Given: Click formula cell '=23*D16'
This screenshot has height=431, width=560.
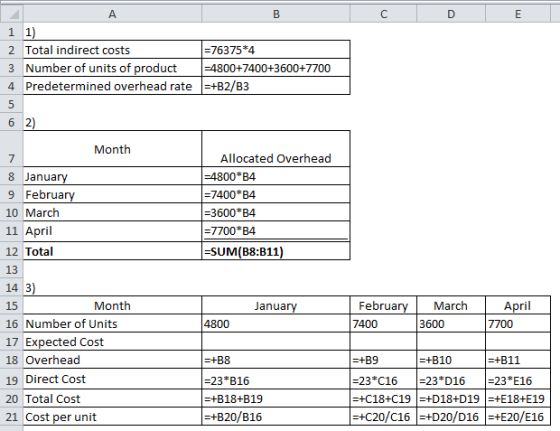Looking at the screenshot, I should [x=451, y=379].
